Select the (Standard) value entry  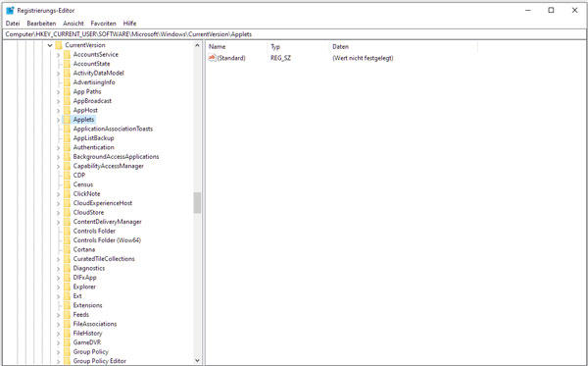pos(231,58)
